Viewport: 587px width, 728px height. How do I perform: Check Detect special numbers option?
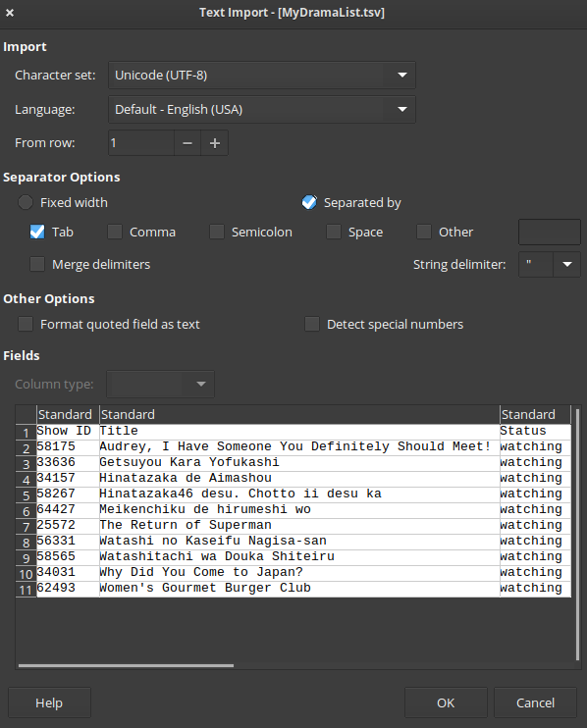pyautogui.click(x=312, y=324)
